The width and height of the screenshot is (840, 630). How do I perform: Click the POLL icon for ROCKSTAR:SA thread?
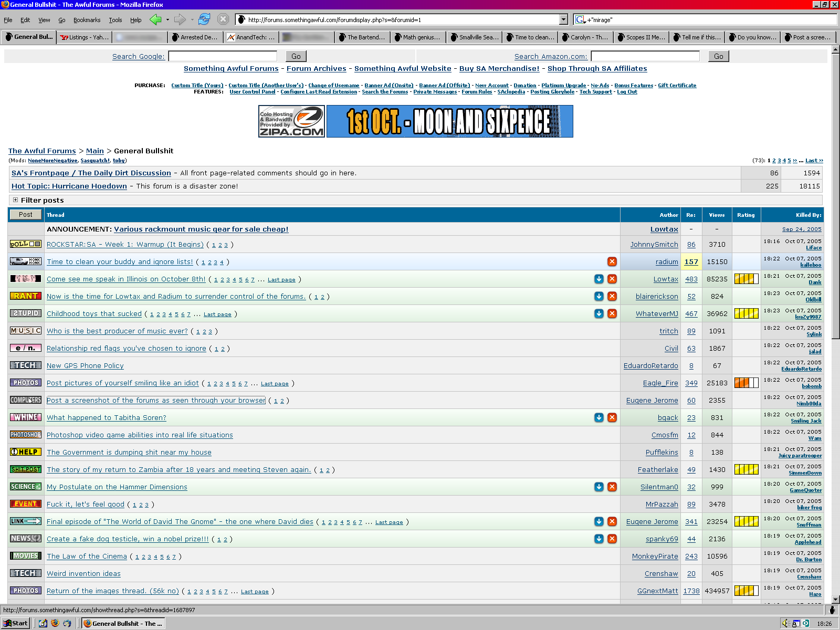point(26,244)
